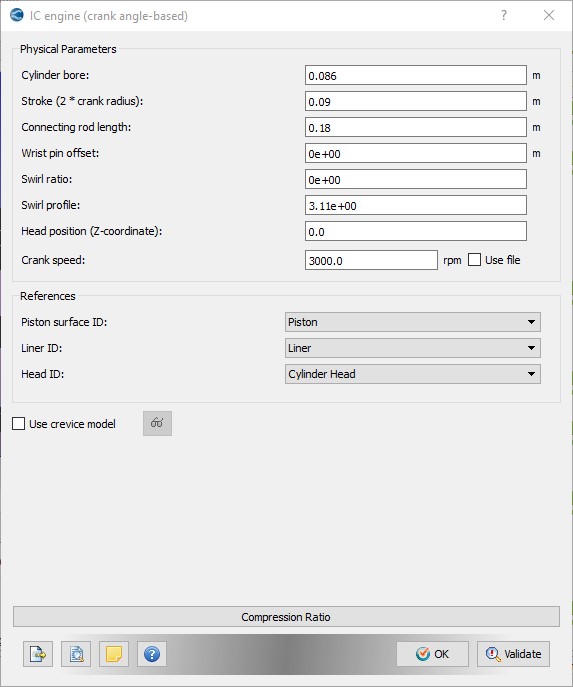Screen dimensions: 573x687
Task: Click the glasses icon beside crevice model
Action: (157, 423)
